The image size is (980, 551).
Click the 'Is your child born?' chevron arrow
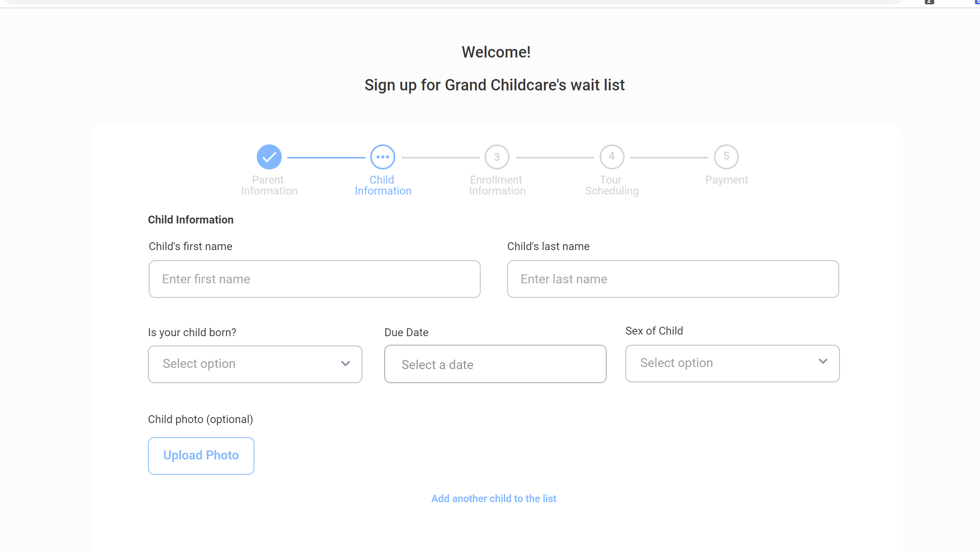click(x=345, y=364)
